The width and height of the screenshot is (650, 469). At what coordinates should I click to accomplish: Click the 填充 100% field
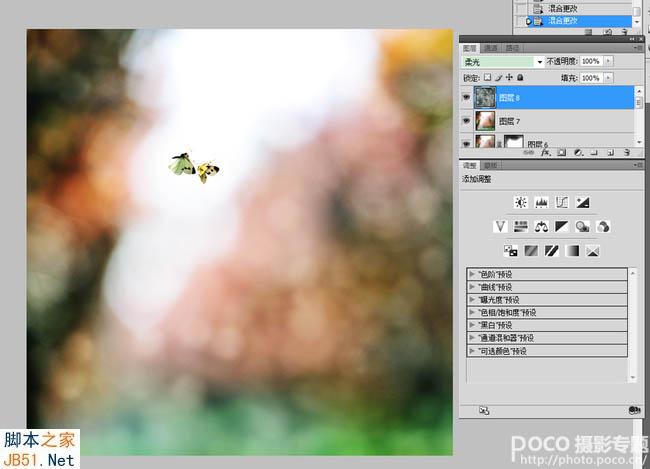591,78
